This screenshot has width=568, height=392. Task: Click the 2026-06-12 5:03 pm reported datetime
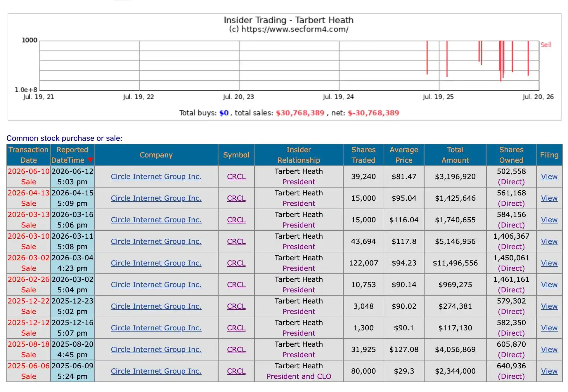(72, 176)
